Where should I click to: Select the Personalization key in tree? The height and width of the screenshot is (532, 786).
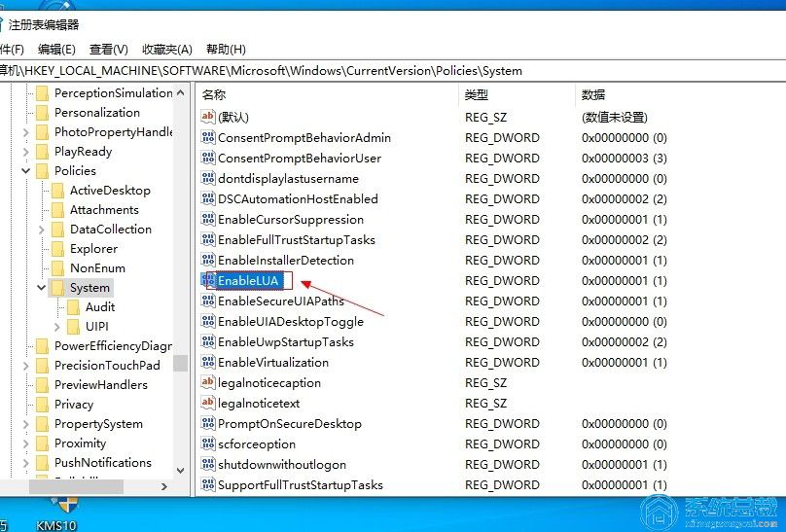[96, 113]
